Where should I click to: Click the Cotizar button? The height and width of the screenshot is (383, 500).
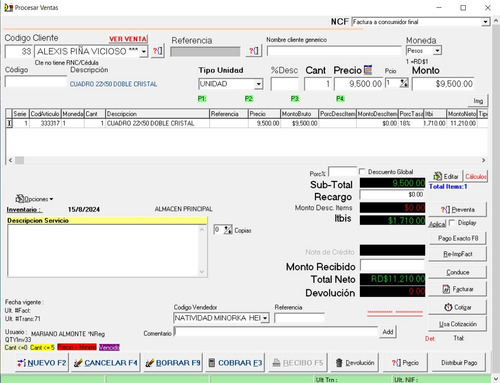pyautogui.click(x=457, y=307)
